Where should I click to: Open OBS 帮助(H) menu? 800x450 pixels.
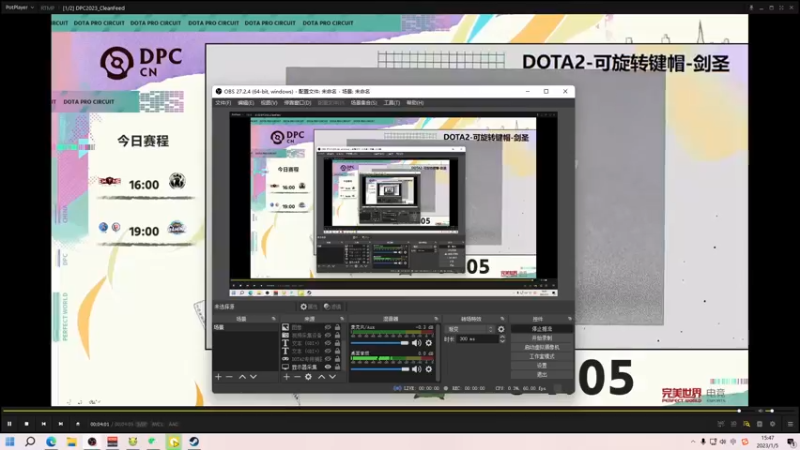click(415, 103)
